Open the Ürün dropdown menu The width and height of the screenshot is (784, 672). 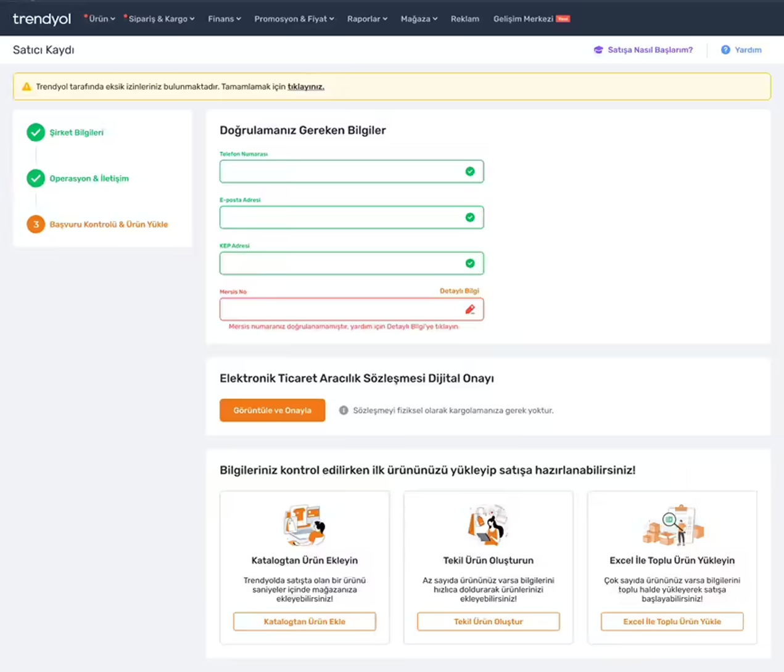[x=102, y=19]
